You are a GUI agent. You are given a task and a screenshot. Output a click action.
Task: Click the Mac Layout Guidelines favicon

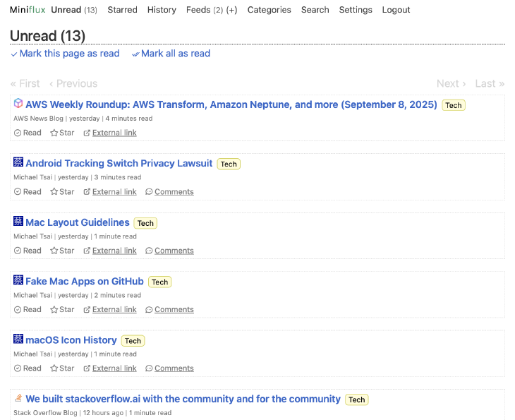click(18, 221)
